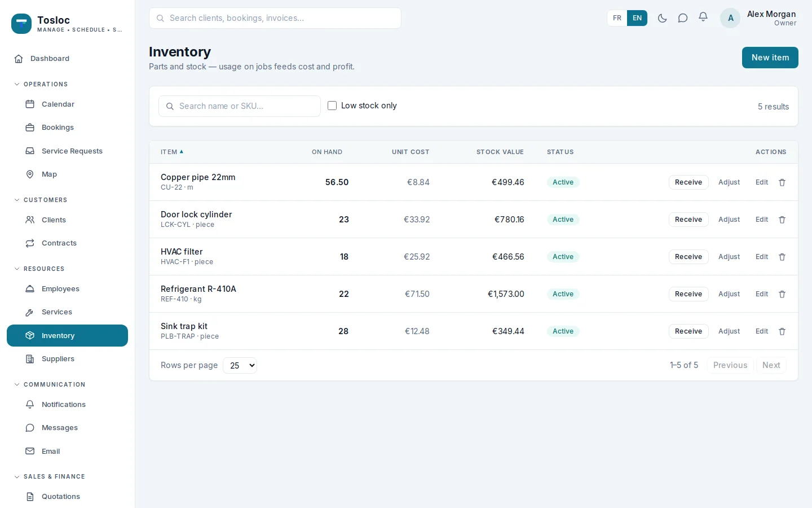
Task: Delete the HVAC filter row
Action: pos(782,257)
